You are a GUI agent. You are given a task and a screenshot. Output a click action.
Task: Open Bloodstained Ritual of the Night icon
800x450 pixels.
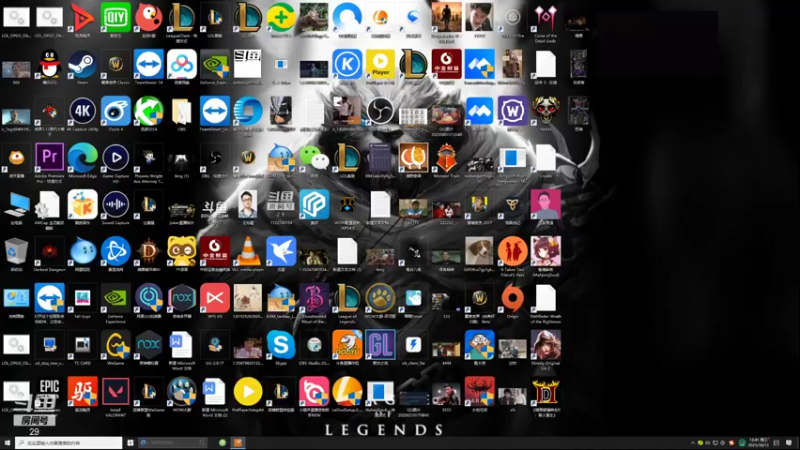pyautogui.click(x=314, y=297)
